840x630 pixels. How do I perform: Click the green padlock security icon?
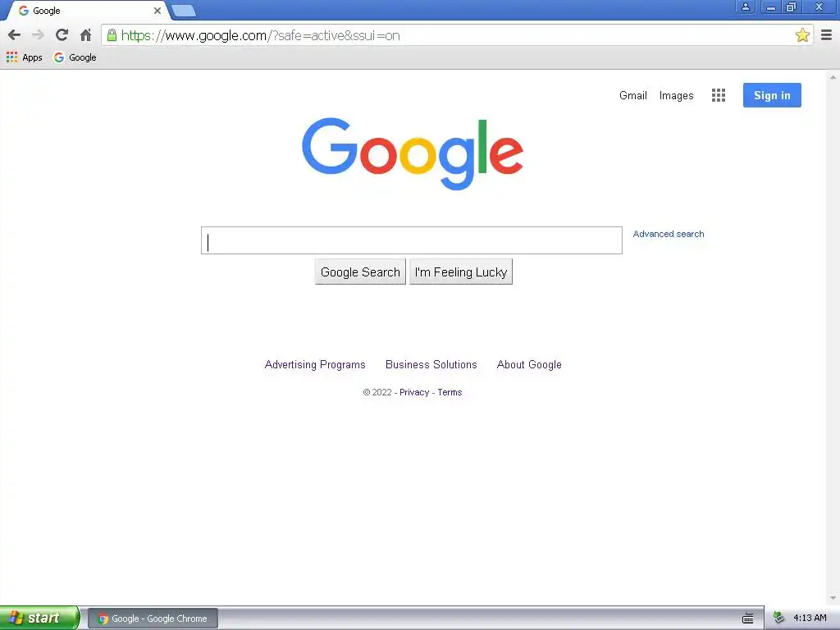point(112,35)
